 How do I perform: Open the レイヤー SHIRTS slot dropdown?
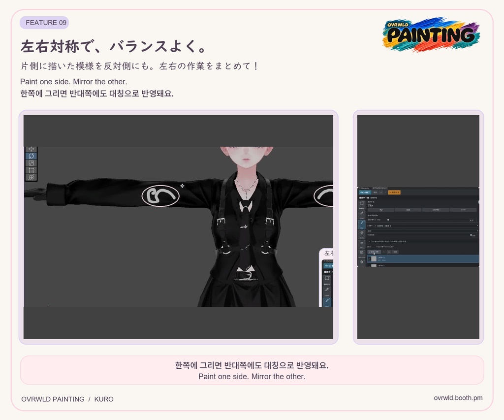point(427,226)
